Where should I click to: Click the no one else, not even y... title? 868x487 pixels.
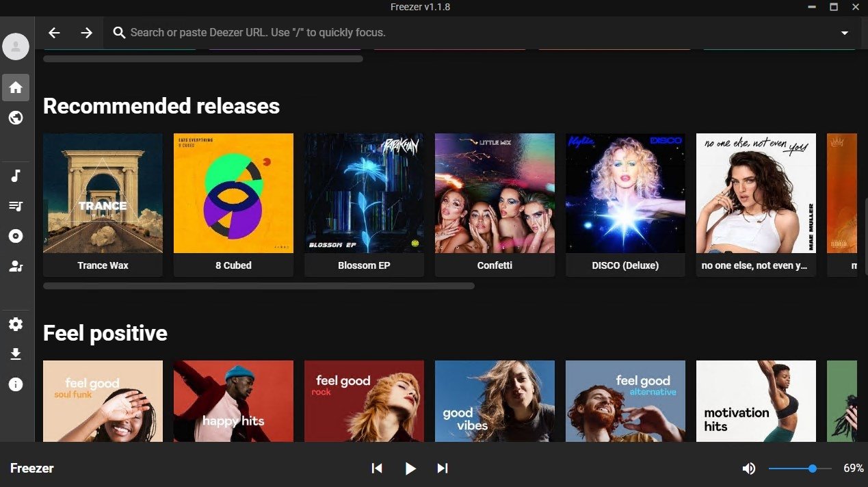756,265
